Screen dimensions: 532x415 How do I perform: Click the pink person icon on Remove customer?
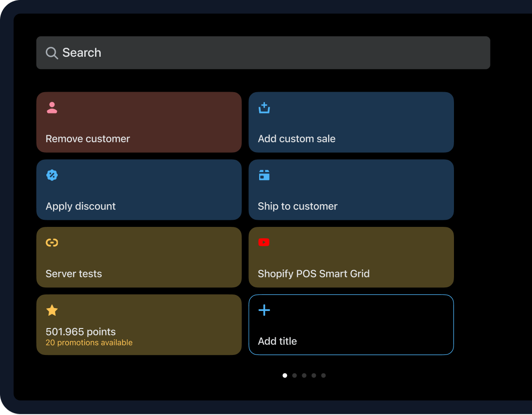coord(52,107)
